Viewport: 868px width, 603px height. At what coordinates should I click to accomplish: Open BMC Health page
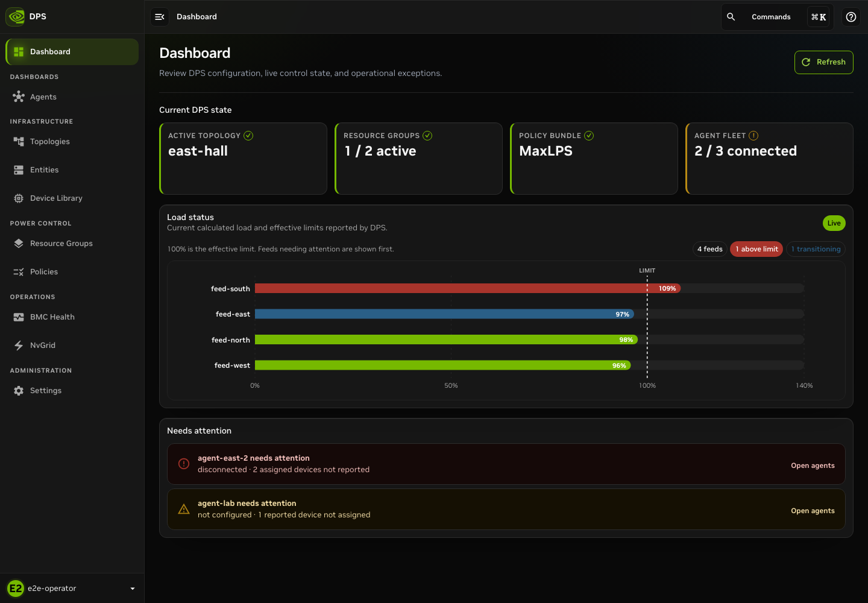click(x=72, y=317)
